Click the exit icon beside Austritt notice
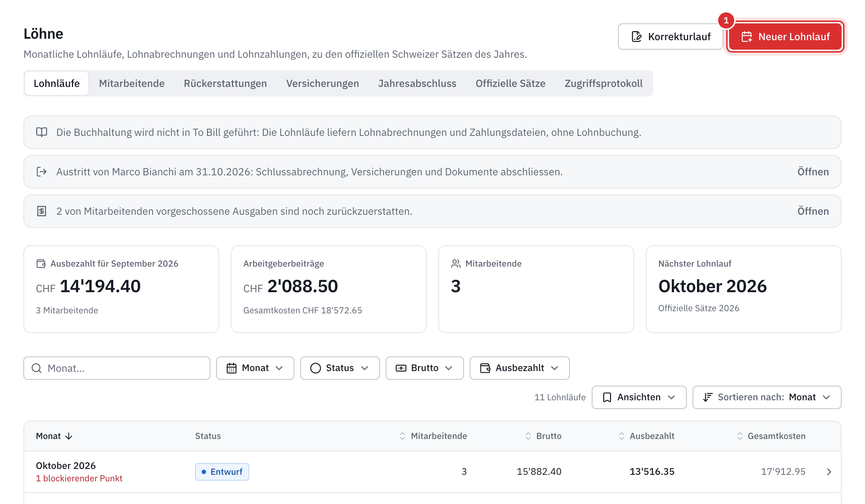The width and height of the screenshot is (865, 504). tap(42, 172)
